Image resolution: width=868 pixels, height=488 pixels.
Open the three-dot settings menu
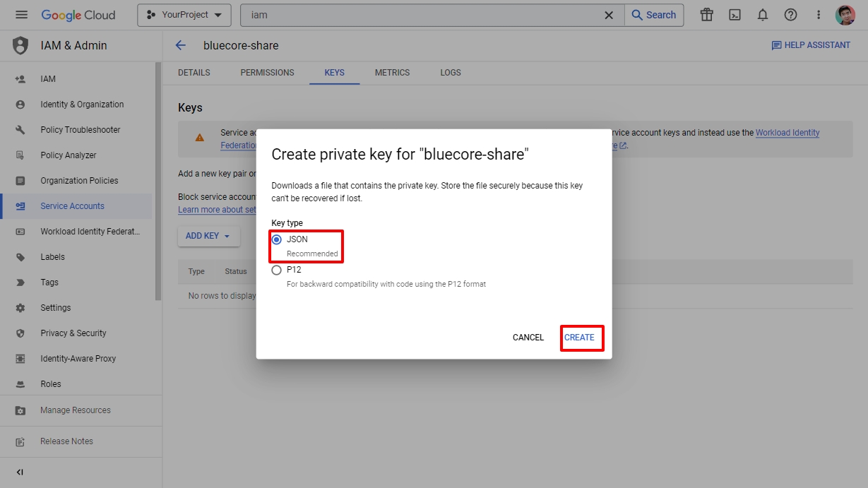[x=819, y=15]
